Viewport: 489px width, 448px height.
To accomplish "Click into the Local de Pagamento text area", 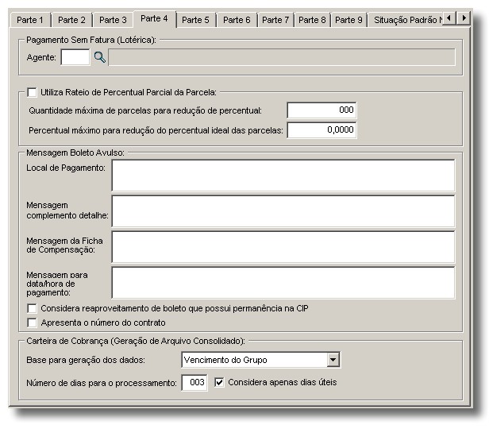I will point(283,176).
